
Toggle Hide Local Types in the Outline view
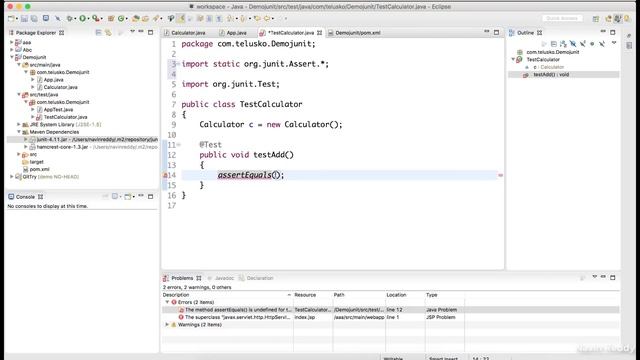click(602, 44)
